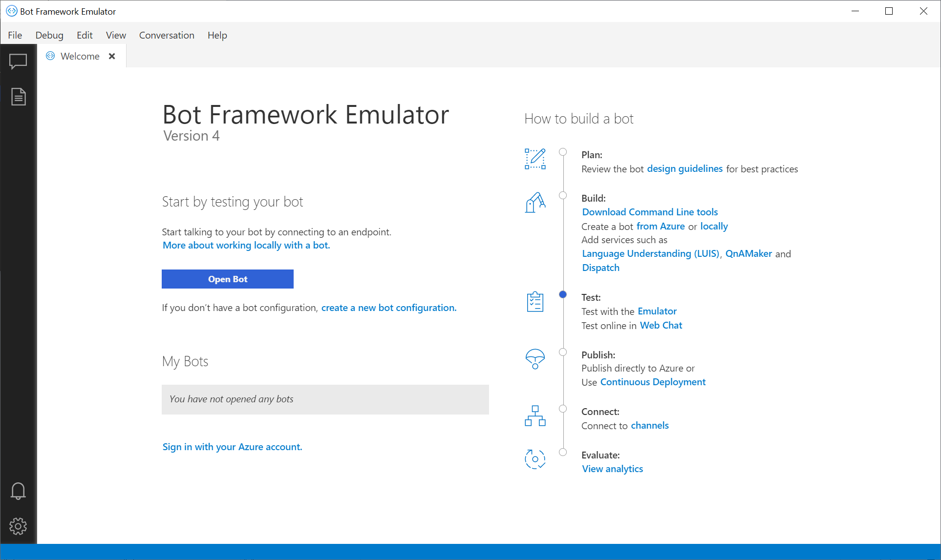
Task: Click the Welcome tab
Action: [79, 56]
